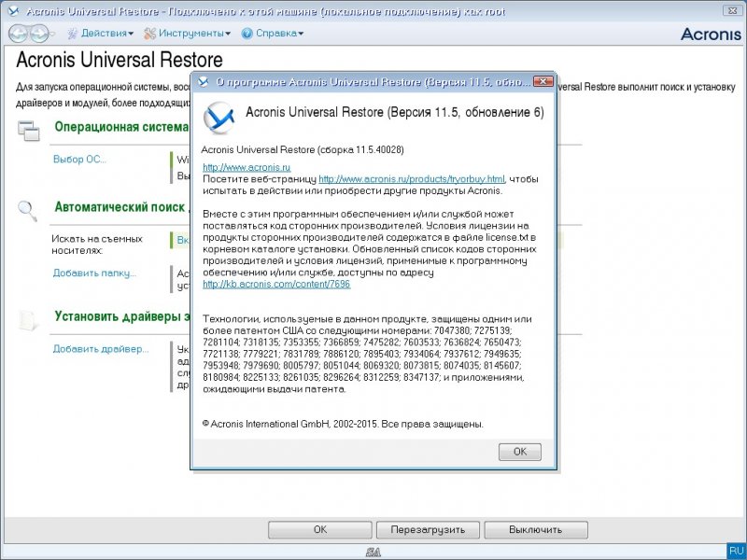
Task: Click the Выбор ОС... link
Action: pyautogui.click(x=79, y=160)
